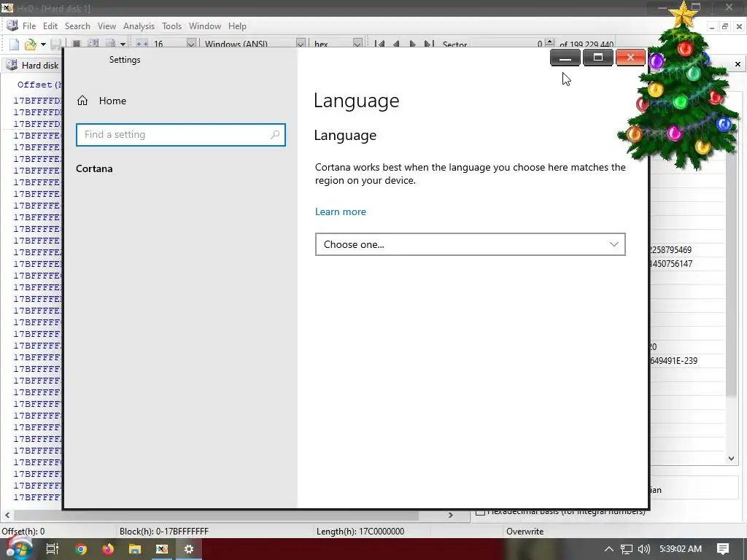
Task: Click Block(h): 0-17BFFFFFFF in status bar
Action: [x=164, y=532]
